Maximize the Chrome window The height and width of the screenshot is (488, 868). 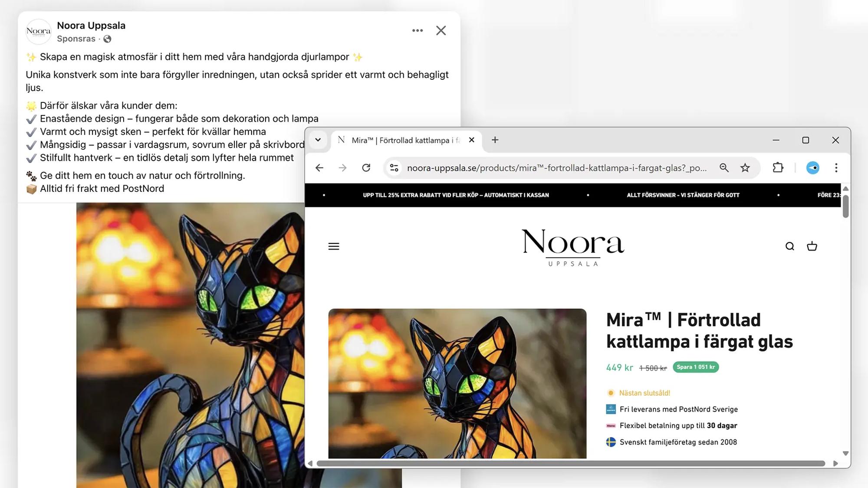[806, 140]
